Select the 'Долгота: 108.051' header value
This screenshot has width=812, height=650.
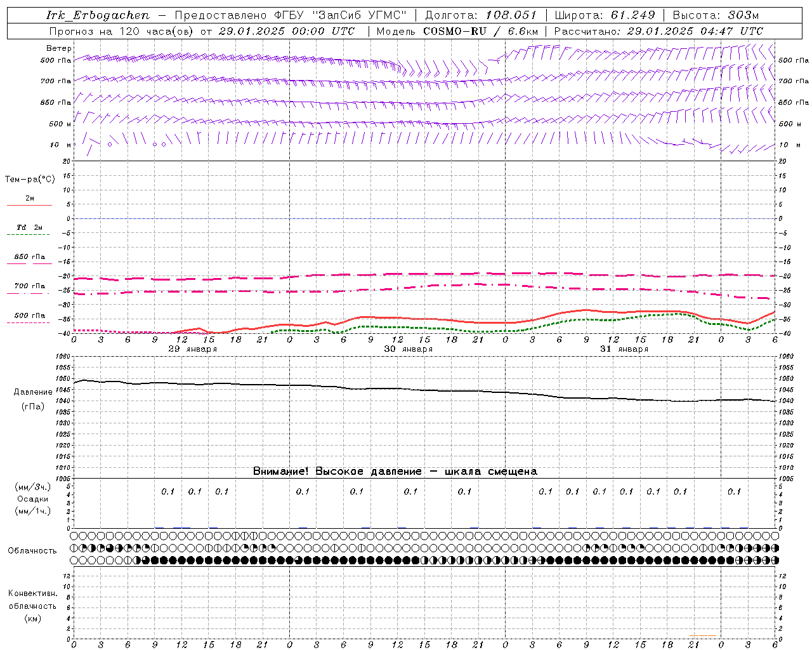coord(481,15)
